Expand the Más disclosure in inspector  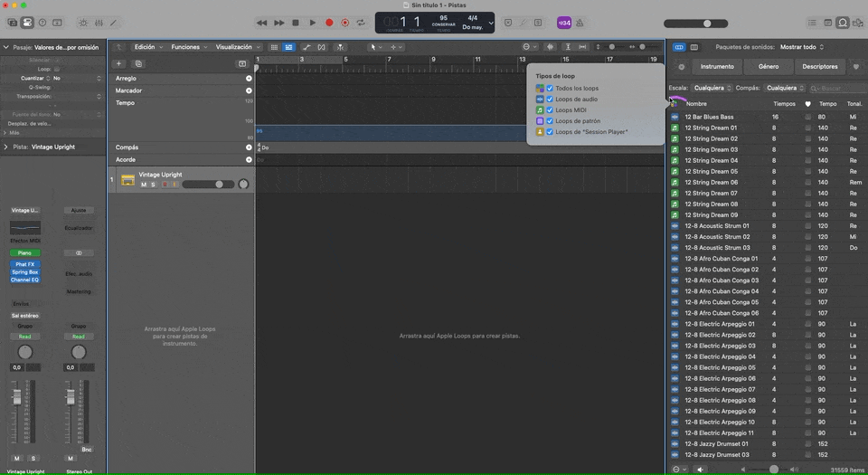click(x=5, y=133)
